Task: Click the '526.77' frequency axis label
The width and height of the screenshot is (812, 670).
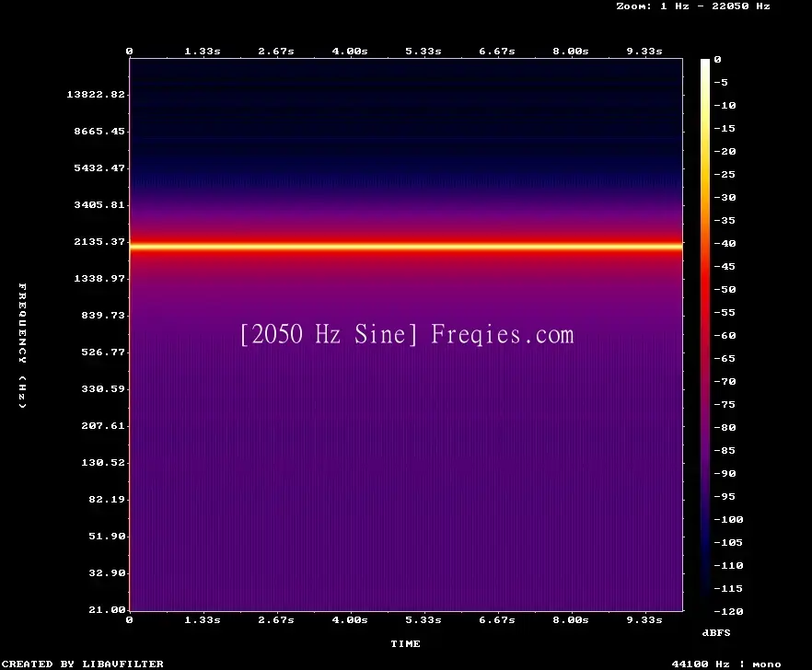Action: pos(103,352)
